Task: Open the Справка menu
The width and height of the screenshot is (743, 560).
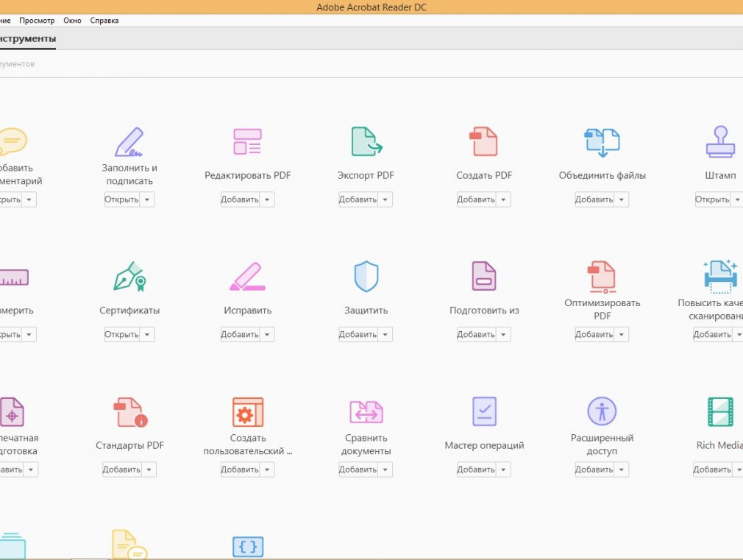Action: click(x=104, y=21)
